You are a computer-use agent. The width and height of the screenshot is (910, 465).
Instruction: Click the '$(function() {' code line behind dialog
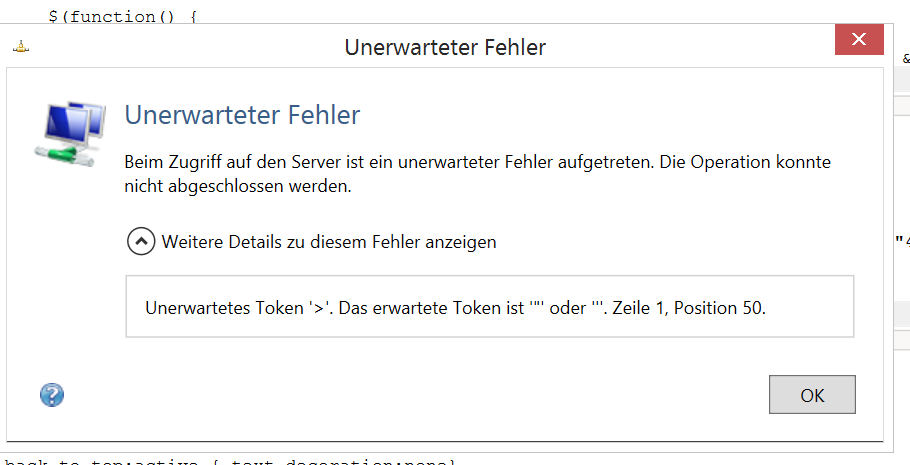point(122,16)
